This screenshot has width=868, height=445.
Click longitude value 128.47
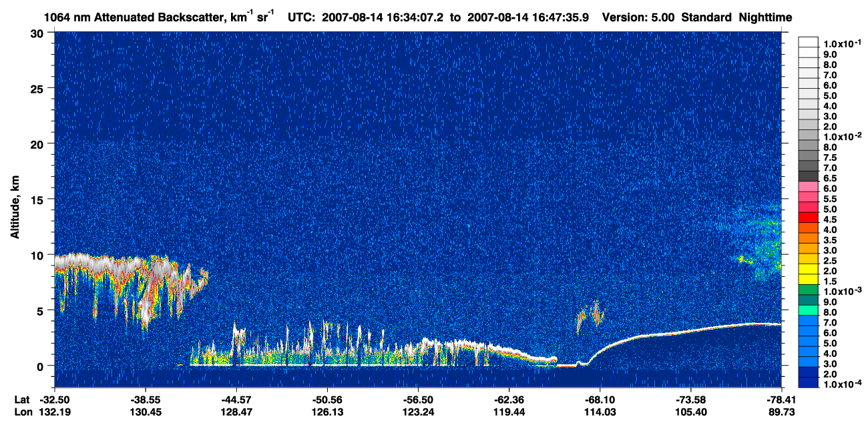236,412
